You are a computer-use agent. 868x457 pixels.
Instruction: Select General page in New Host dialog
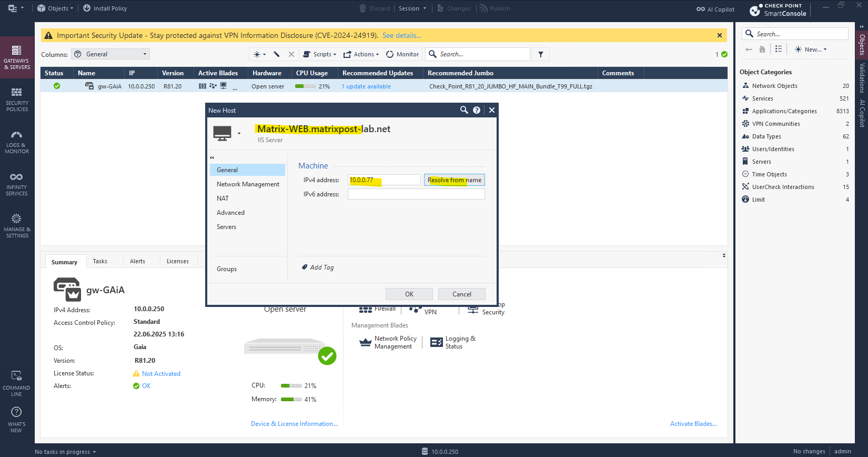247,170
